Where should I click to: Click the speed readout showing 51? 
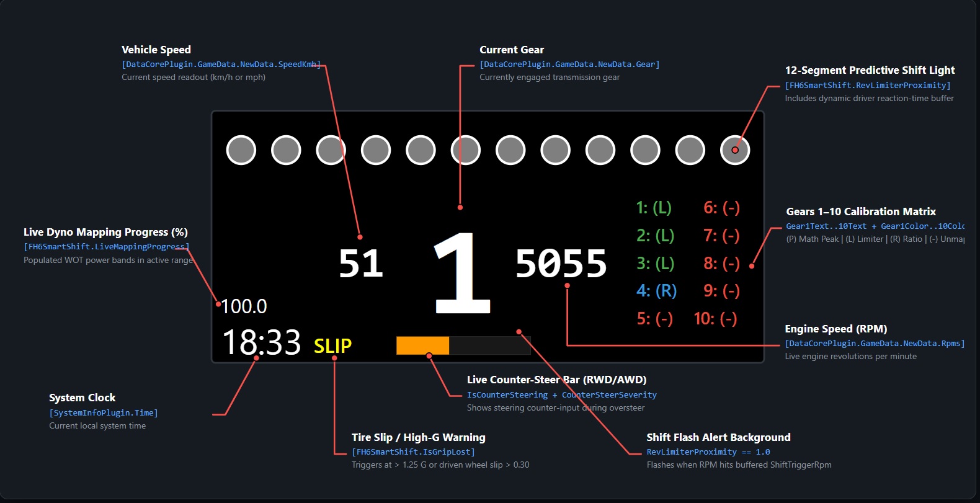[x=361, y=264]
